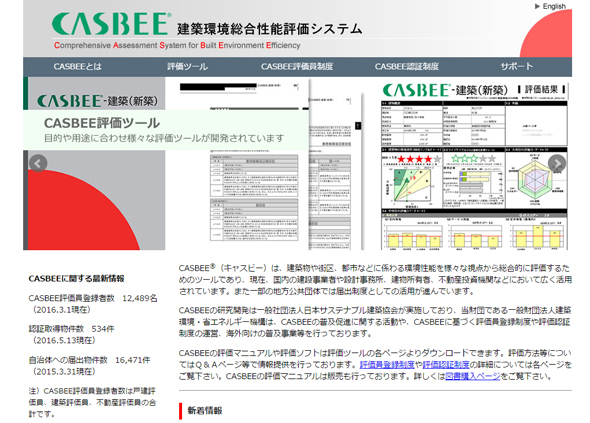
Task: Open the CASBEE認証制度 menu
Action: point(407,67)
